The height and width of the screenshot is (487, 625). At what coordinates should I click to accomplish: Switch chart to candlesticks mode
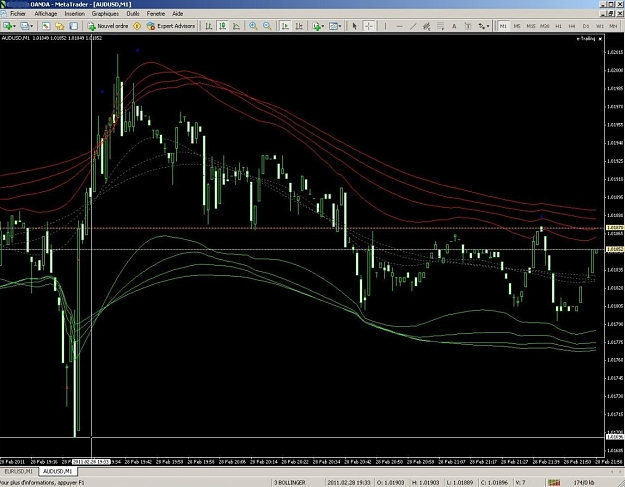click(222, 26)
